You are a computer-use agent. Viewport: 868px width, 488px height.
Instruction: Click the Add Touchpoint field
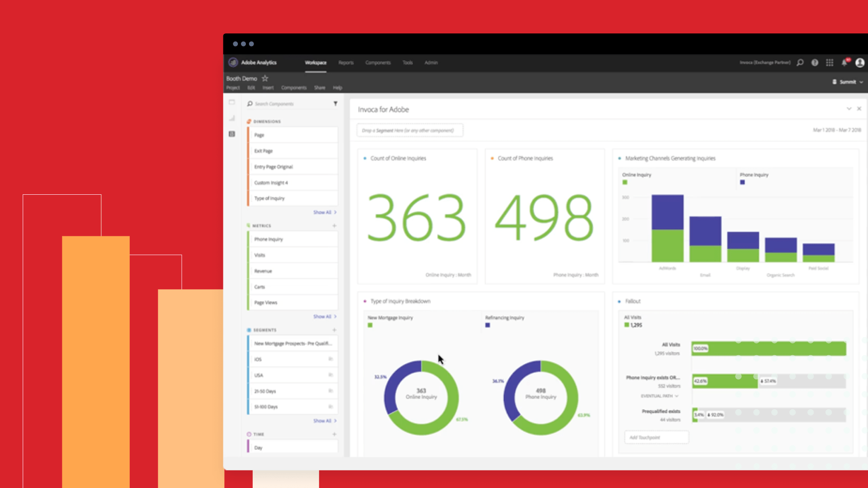pos(656,437)
